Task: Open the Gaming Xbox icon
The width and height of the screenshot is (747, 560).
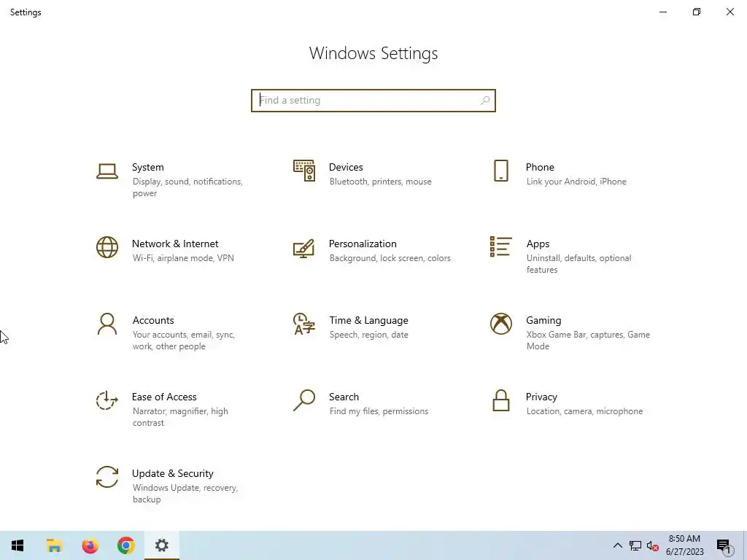Action: point(500,324)
